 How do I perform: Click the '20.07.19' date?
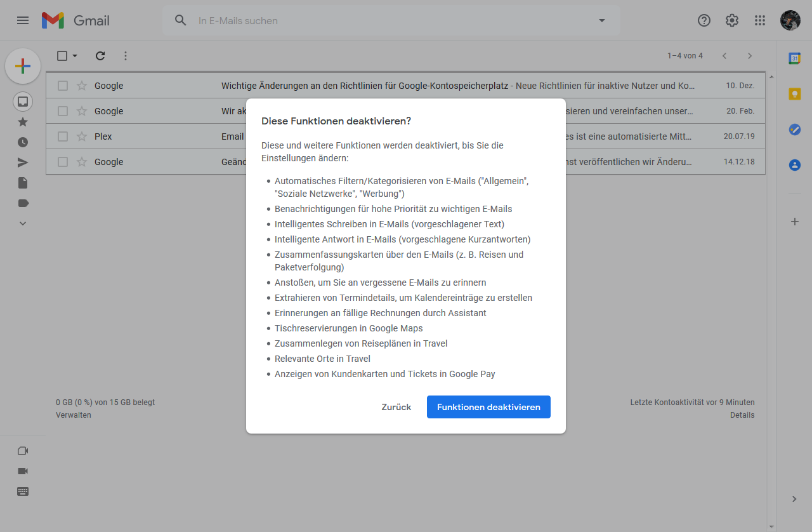pyautogui.click(x=739, y=136)
